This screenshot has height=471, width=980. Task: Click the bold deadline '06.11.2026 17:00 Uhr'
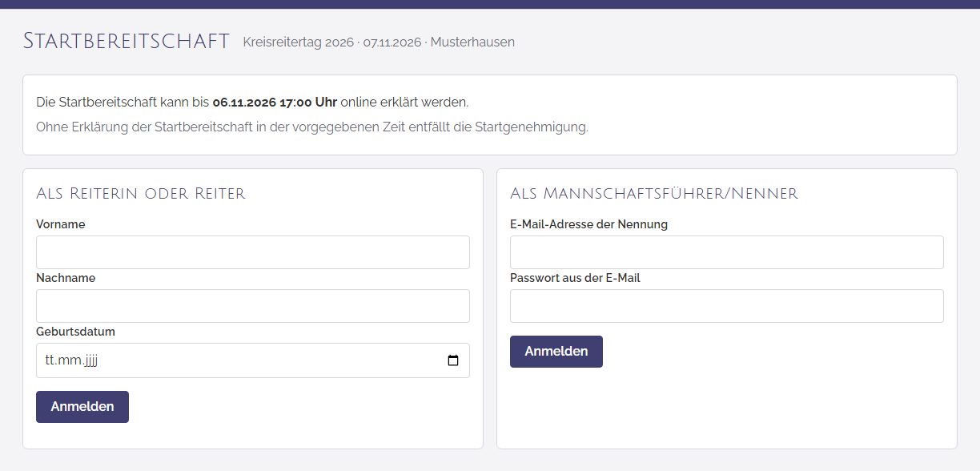(x=275, y=103)
